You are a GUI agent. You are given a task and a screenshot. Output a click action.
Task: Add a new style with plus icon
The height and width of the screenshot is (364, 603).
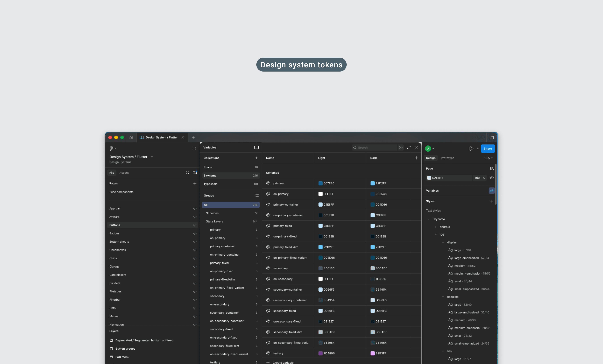coord(492,201)
